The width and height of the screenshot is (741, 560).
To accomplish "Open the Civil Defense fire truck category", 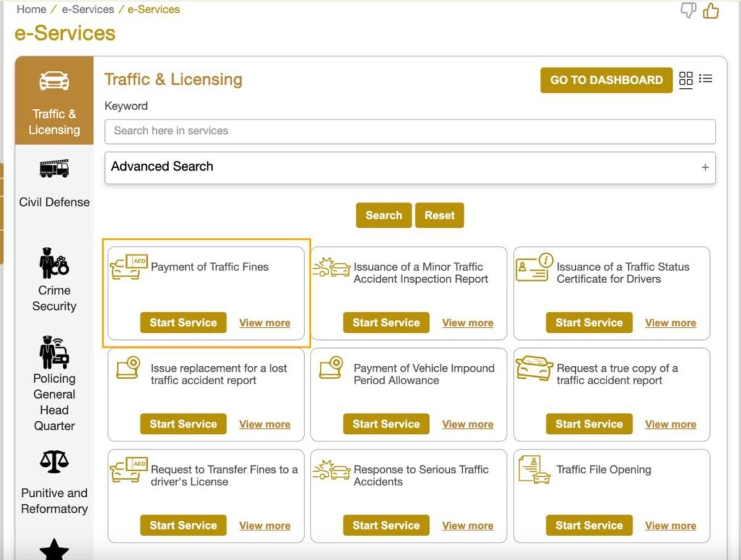I will [x=54, y=169].
